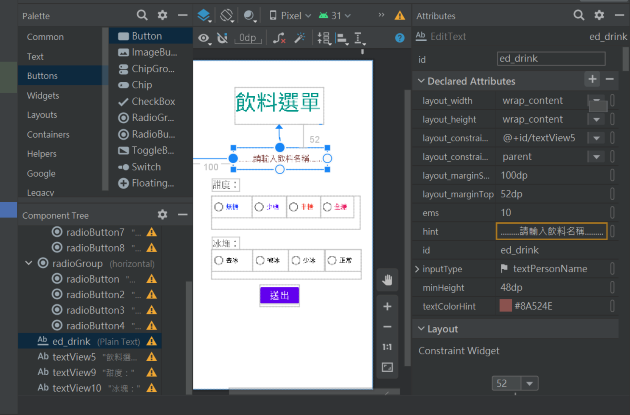Open Palette settings gear
The image size is (630, 415).
click(162, 15)
